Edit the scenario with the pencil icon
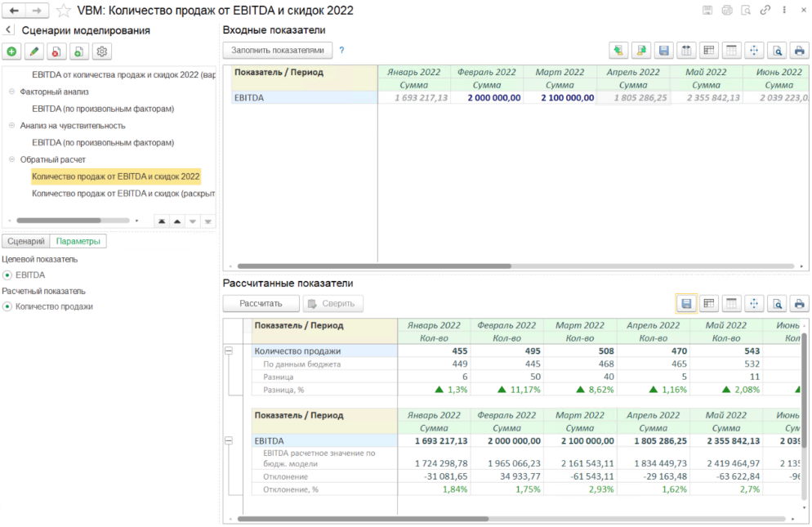Screen dimensions: 812x527 click(34, 51)
